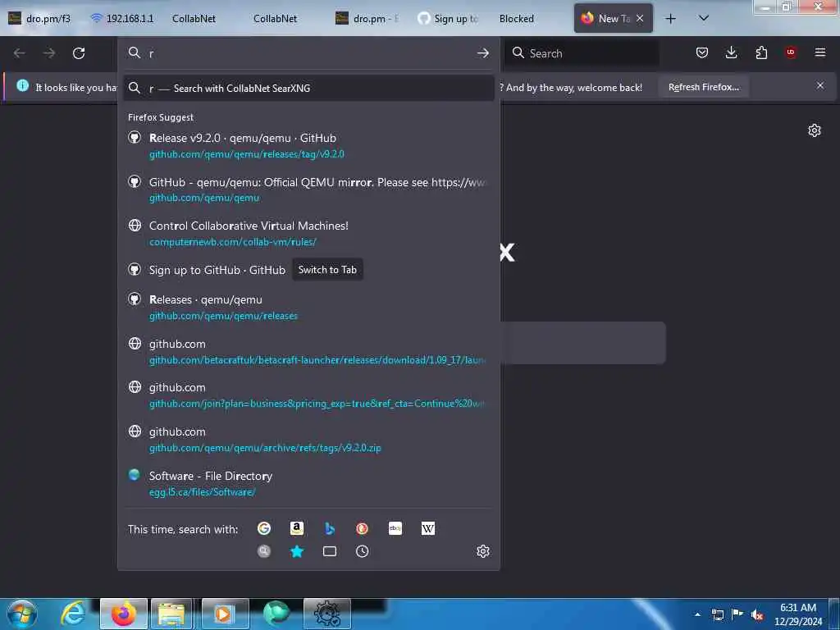Open Windows Media Player from taskbar
The width and height of the screenshot is (840, 630).
click(x=225, y=614)
